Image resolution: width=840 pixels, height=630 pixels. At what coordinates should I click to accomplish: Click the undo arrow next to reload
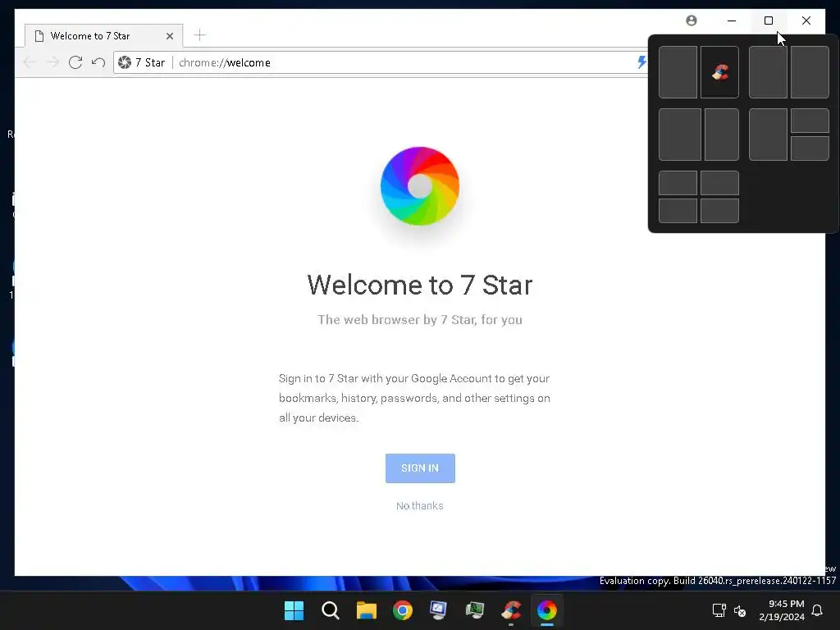point(98,62)
